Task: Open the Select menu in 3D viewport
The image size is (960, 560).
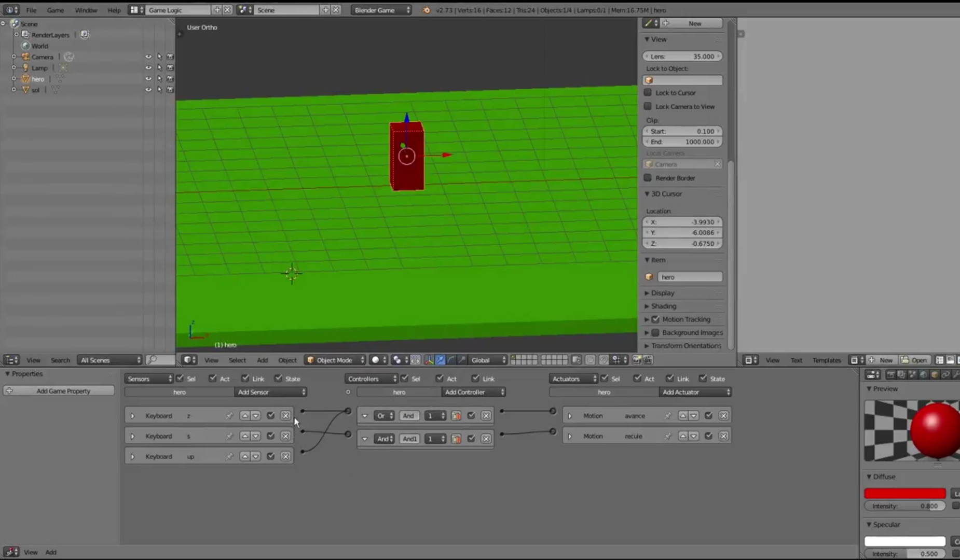Action: pos(237,360)
